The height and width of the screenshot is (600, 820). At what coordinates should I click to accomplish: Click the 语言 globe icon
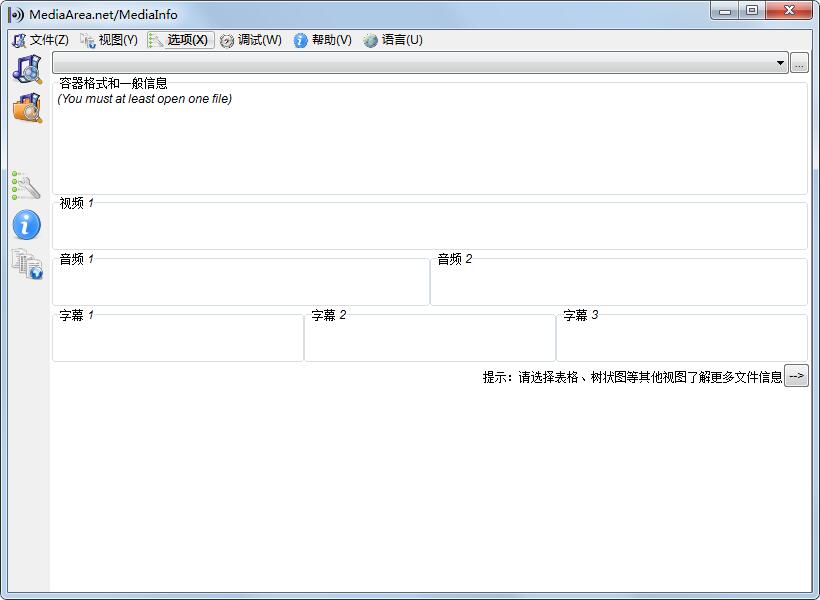pos(372,40)
